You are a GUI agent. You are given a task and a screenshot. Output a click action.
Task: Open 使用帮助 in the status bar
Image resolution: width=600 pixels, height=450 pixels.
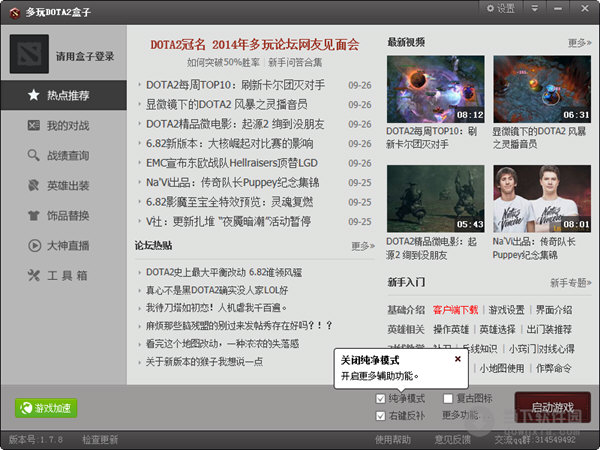pyautogui.click(x=393, y=440)
